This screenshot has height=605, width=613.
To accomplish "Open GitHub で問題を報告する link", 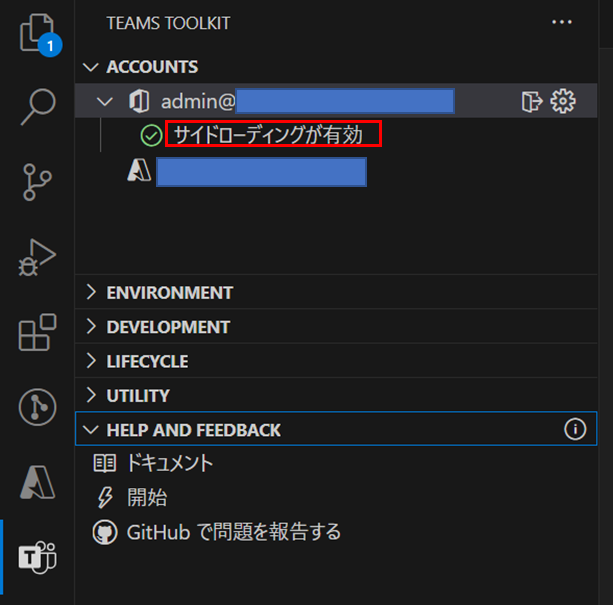I will click(234, 532).
